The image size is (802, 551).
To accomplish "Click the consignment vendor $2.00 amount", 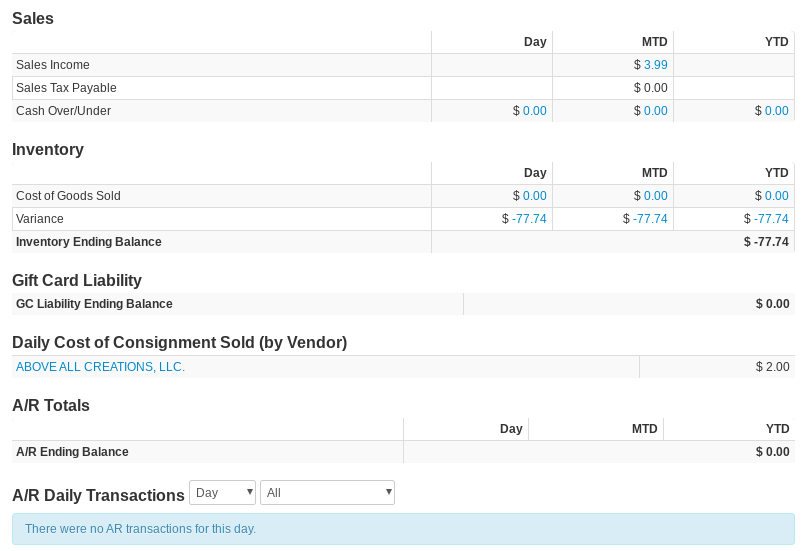I will pos(772,367).
